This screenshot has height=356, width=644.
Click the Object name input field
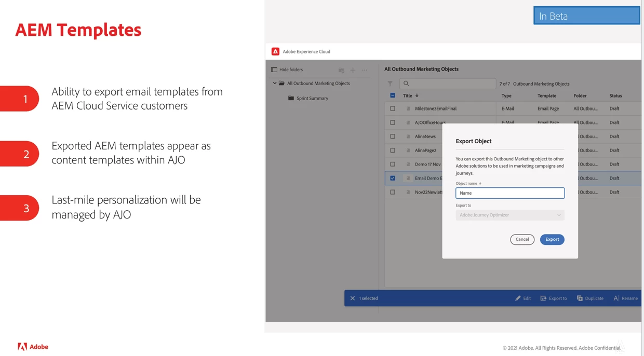(x=510, y=193)
